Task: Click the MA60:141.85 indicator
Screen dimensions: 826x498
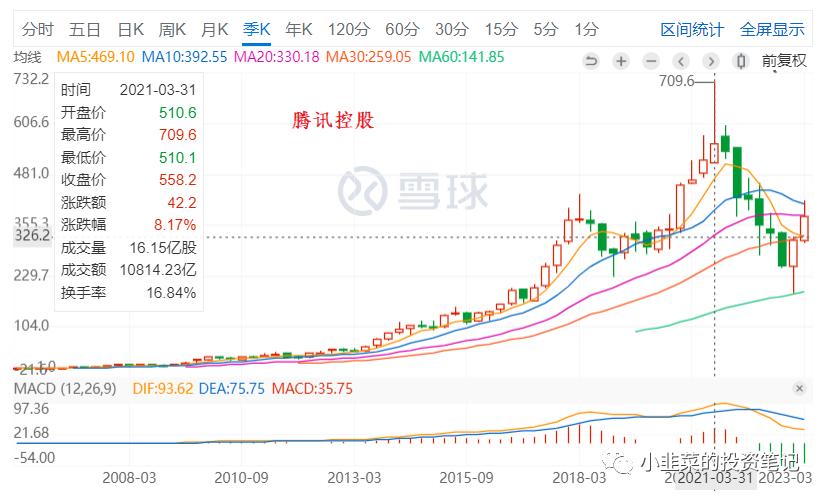Action: 461,57
